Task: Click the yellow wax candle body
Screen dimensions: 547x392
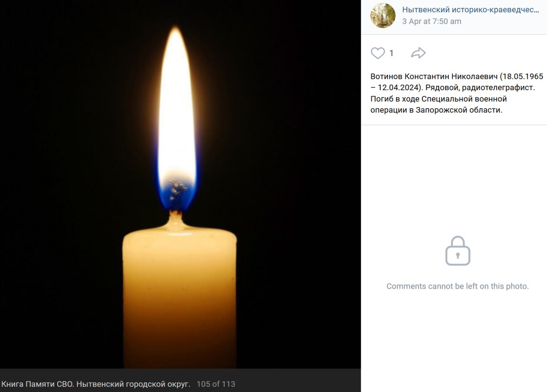Action: click(179, 299)
